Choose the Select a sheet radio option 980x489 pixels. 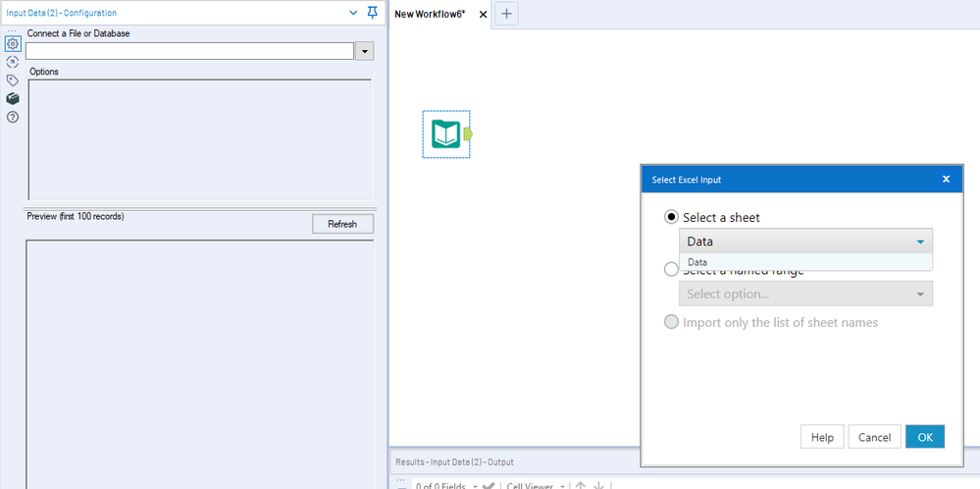(671, 217)
